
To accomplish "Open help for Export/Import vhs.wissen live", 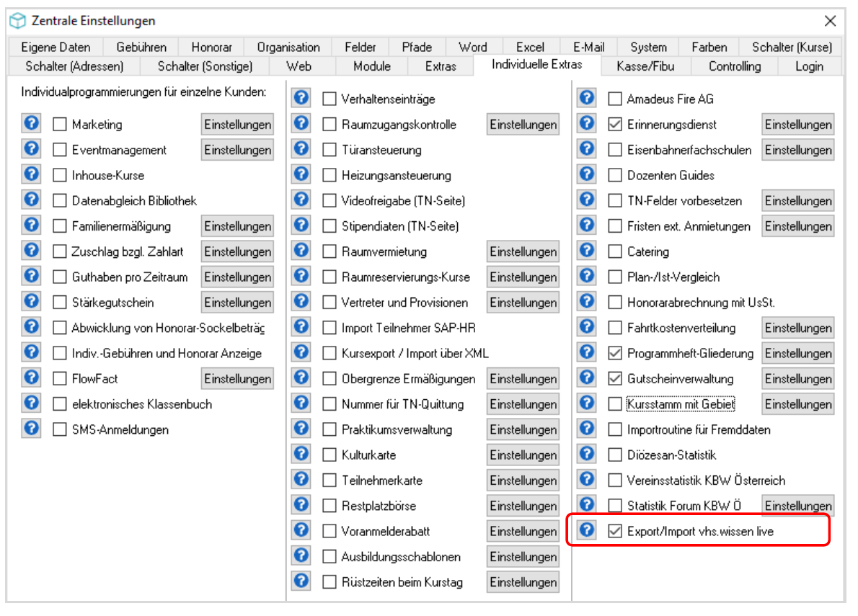I will click(587, 530).
